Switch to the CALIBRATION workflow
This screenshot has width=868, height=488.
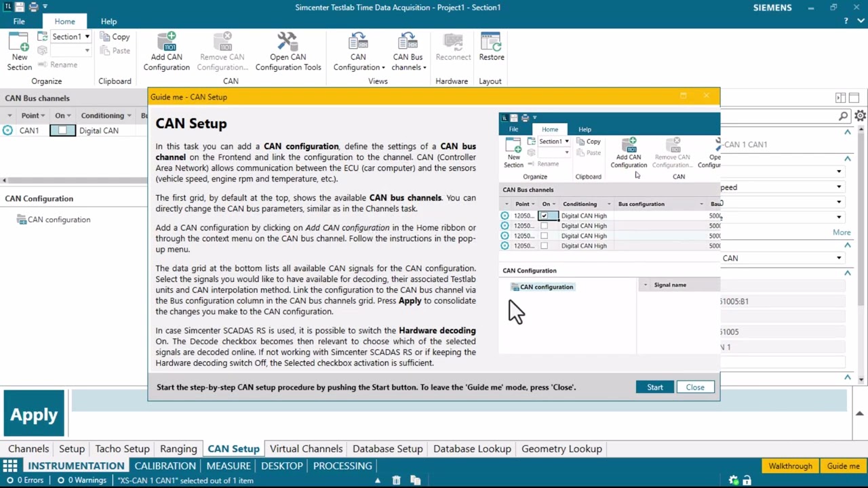[165, 466]
